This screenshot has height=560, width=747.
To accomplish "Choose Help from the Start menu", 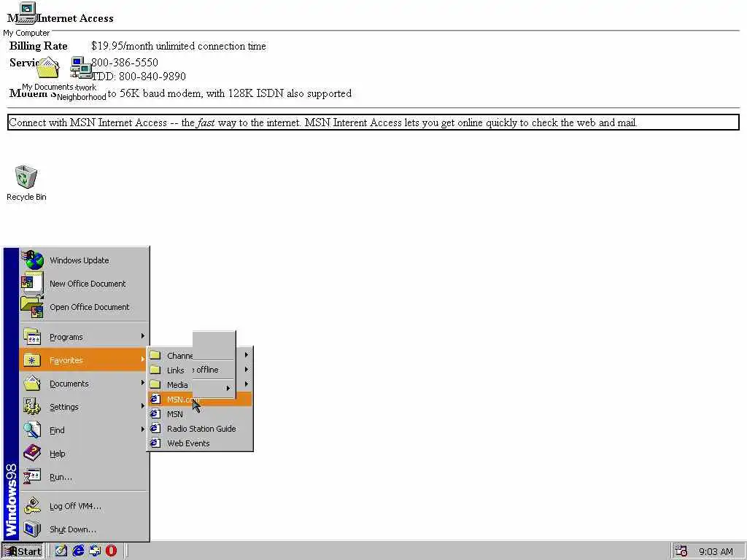I will [x=85, y=454].
